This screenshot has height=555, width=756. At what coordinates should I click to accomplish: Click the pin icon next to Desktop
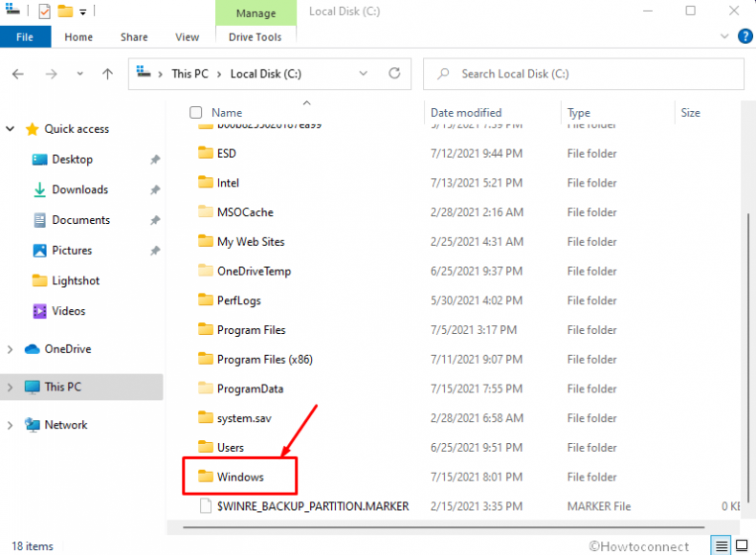click(x=155, y=159)
